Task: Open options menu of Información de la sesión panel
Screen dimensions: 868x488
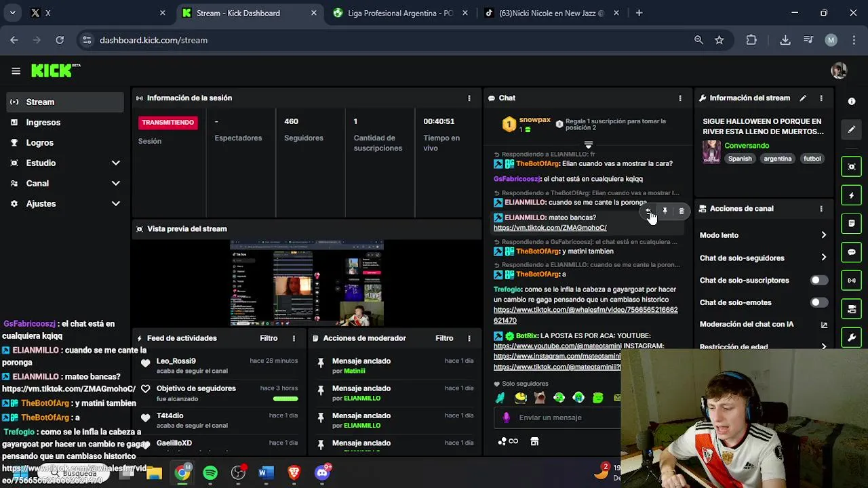Action: coord(469,98)
